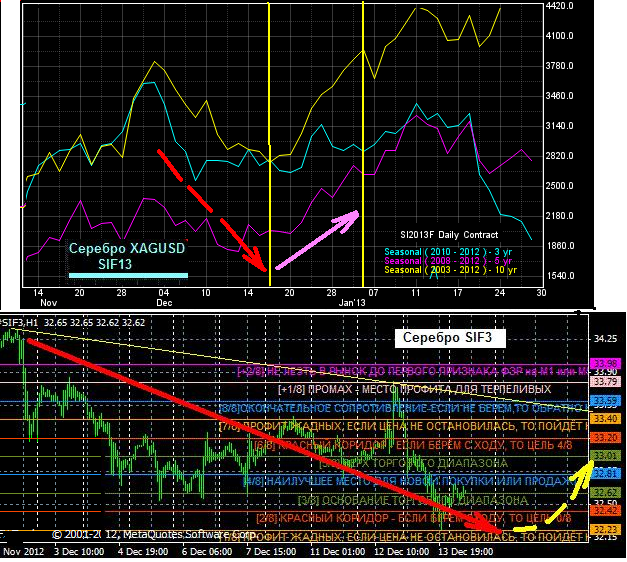Click the SIF3,H1 quote header text
627x562 pixels.
click(73, 323)
